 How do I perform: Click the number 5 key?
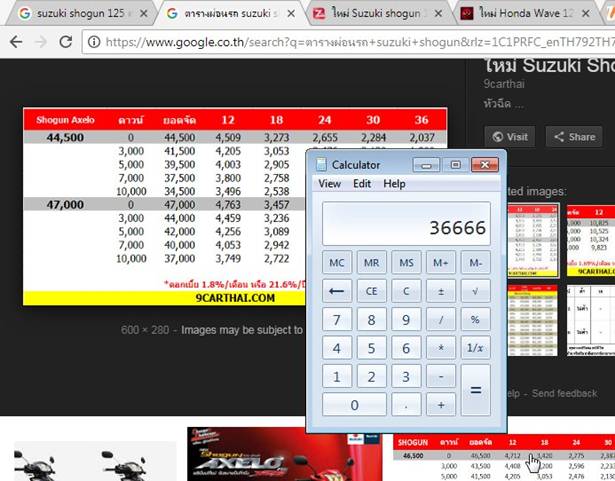tap(371, 348)
